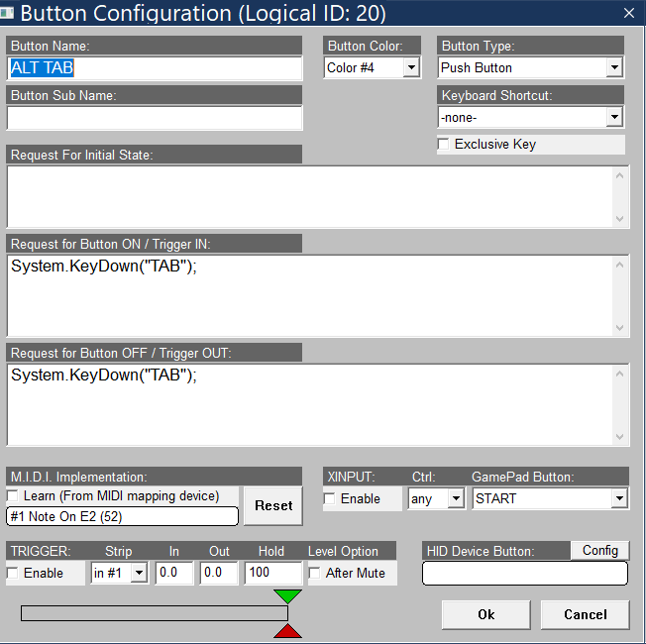Click up arrow of Trigger IN scrollbar

point(619,265)
